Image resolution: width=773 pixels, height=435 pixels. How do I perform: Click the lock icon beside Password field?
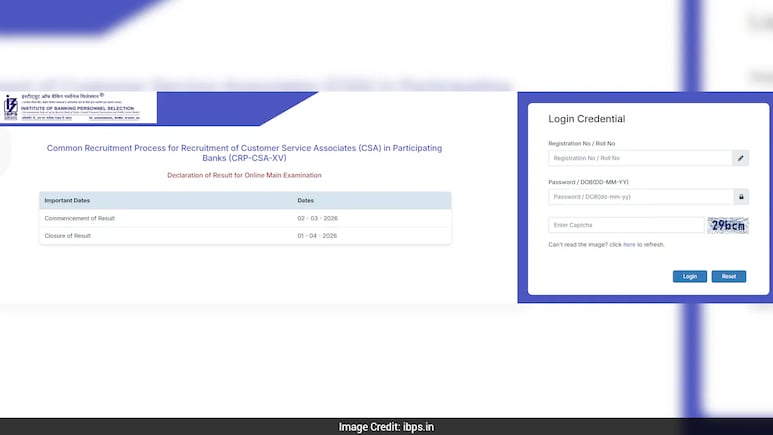[740, 197]
